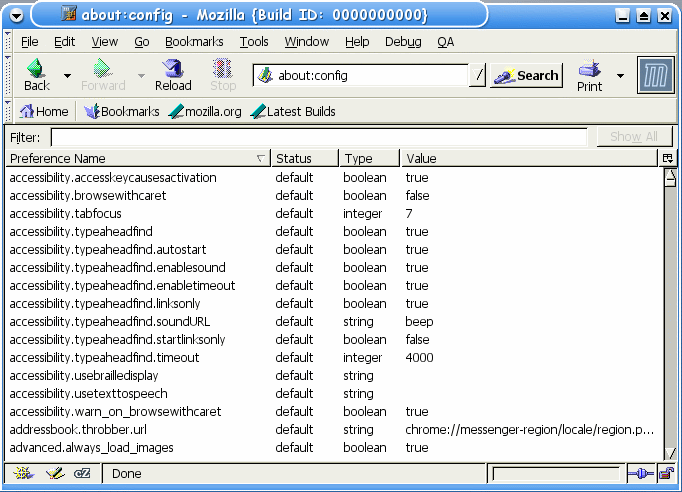Print the page with Print icon
This screenshot has height=492, width=682.
pyautogui.click(x=589, y=76)
